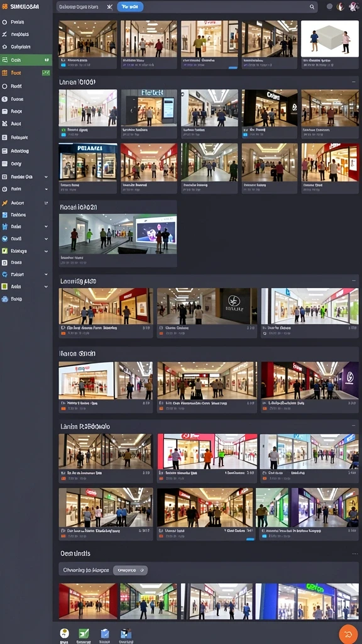362x644 pixels.
Task: Open the thumbnail with the purple storefront logo
Action: point(310,380)
